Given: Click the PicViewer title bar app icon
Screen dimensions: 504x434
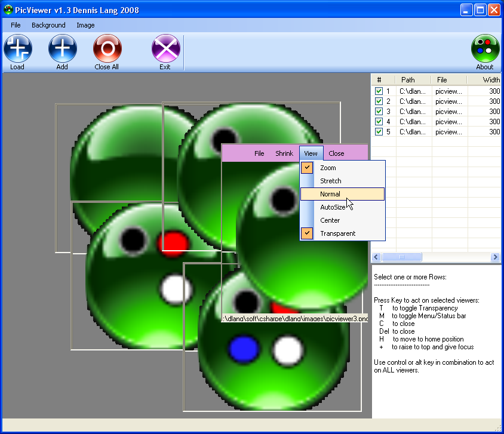Looking at the screenshot, I should click(x=8, y=10).
